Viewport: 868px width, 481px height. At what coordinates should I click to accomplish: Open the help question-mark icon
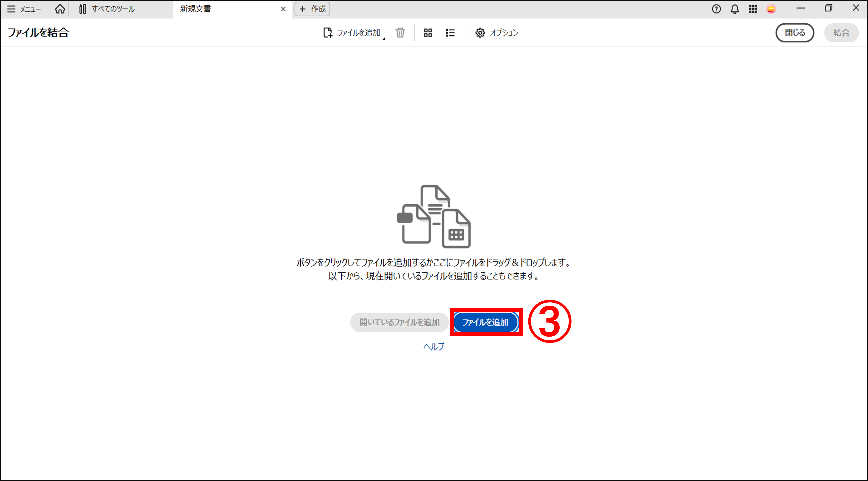point(716,9)
